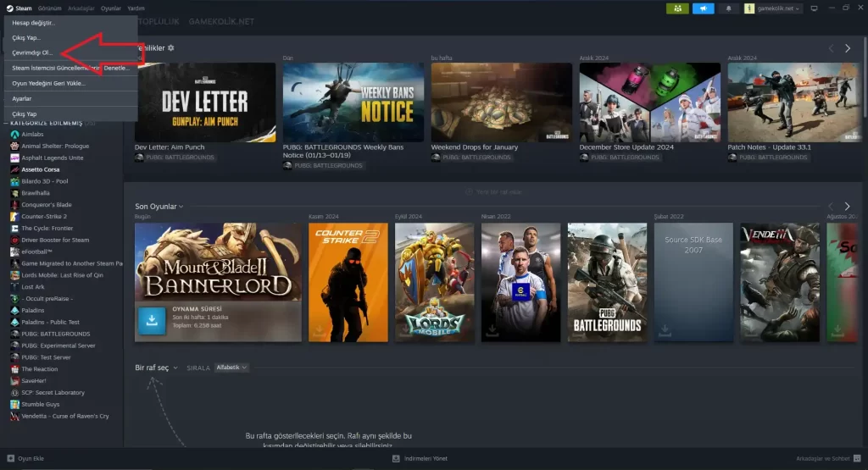Viewport: 868px width, 470px height.
Task: Click the Paladins icon in library list
Action: click(x=15, y=310)
